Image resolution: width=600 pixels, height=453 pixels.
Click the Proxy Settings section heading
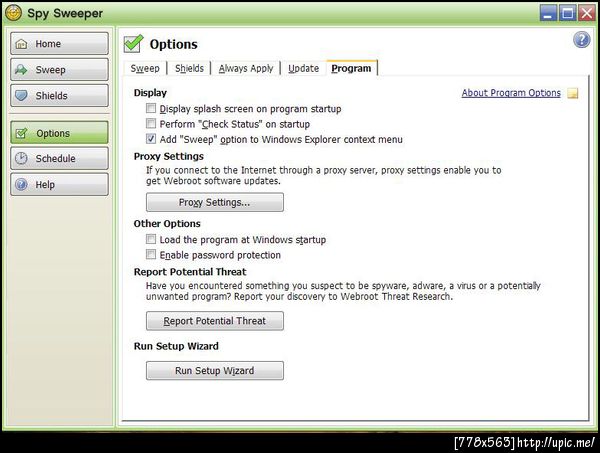point(169,156)
